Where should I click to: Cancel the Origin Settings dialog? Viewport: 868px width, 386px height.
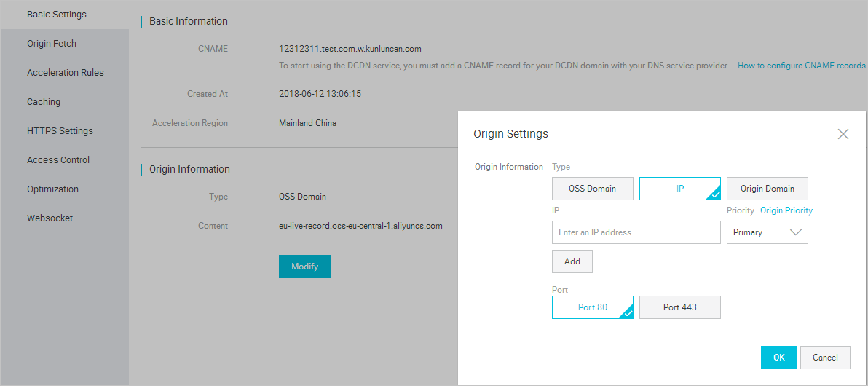click(x=825, y=358)
